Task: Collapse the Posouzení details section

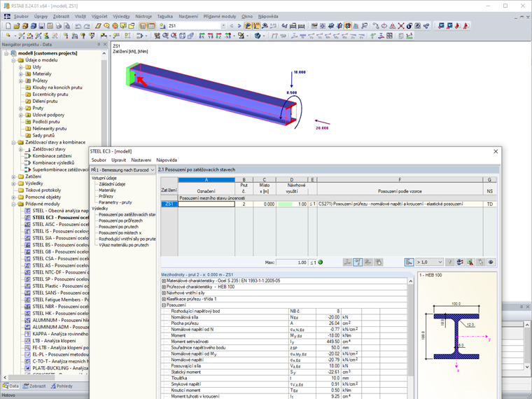Action: click(164, 305)
